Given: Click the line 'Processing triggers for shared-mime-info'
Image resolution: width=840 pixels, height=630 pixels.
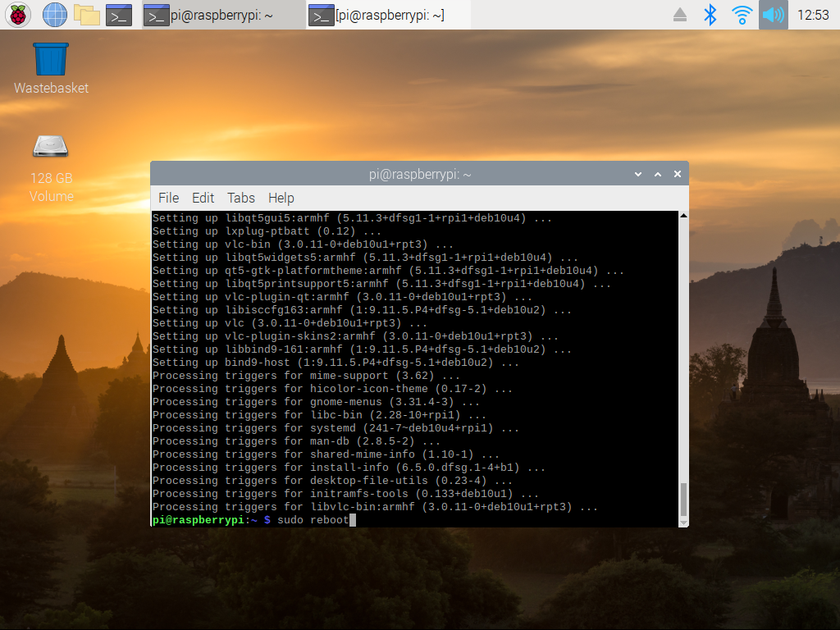Looking at the screenshot, I should (x=326, y=454).
